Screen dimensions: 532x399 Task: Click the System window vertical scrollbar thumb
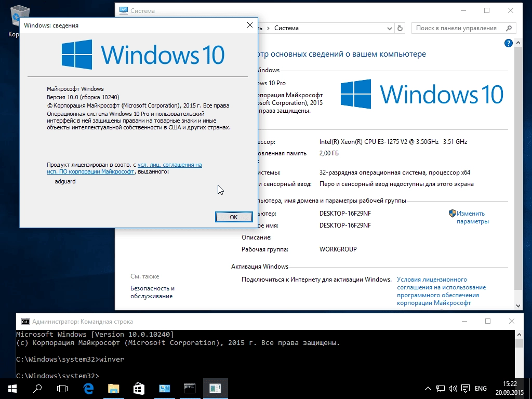[x=518, y=168]
